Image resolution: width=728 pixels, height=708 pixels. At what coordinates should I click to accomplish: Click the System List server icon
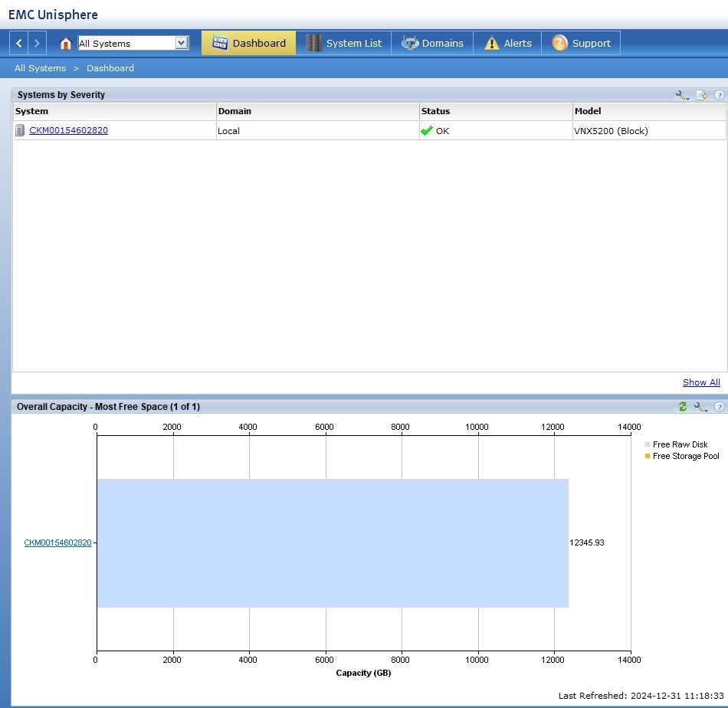(x=314, y=43)
